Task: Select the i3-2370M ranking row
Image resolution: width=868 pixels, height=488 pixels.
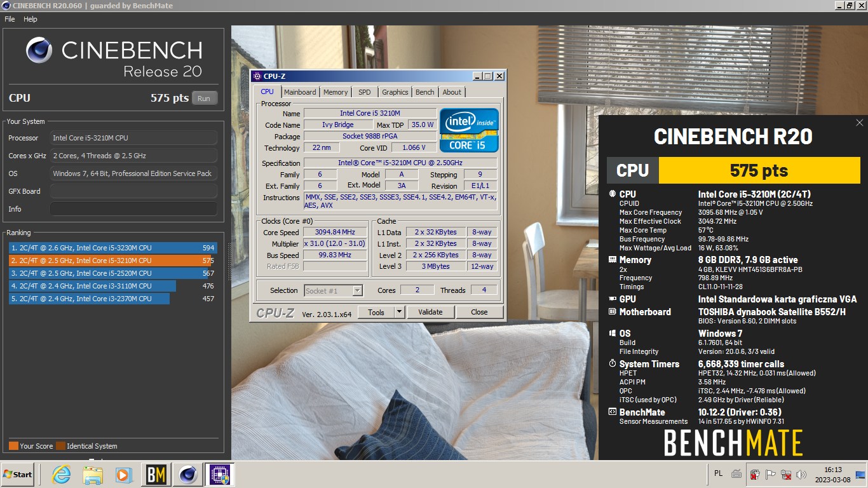Action: pyautogui.click(x=112, y=299)
